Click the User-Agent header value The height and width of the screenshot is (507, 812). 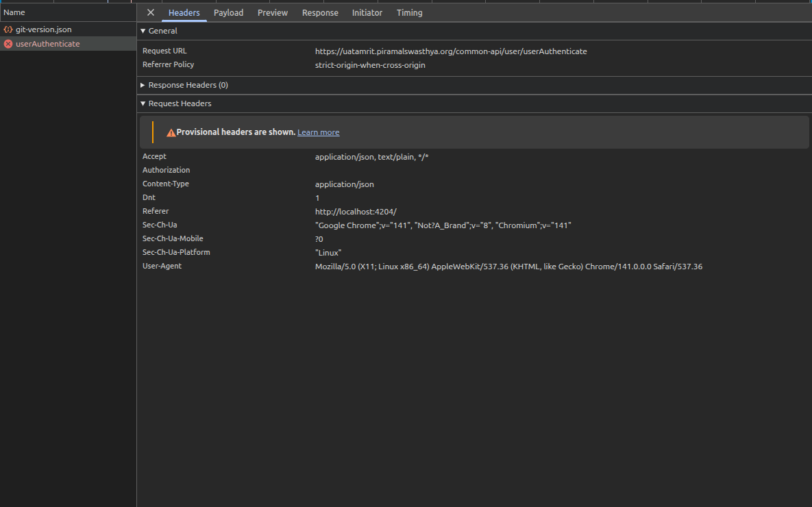click(x=508, y=267)
